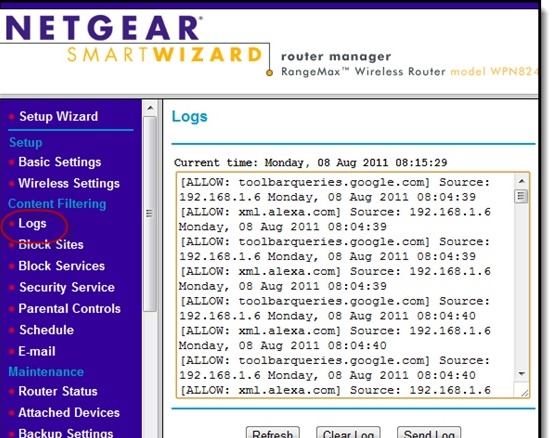Open Block Sites page
Image resolution: width=555 pixels, height=438 pixels.
51,245
